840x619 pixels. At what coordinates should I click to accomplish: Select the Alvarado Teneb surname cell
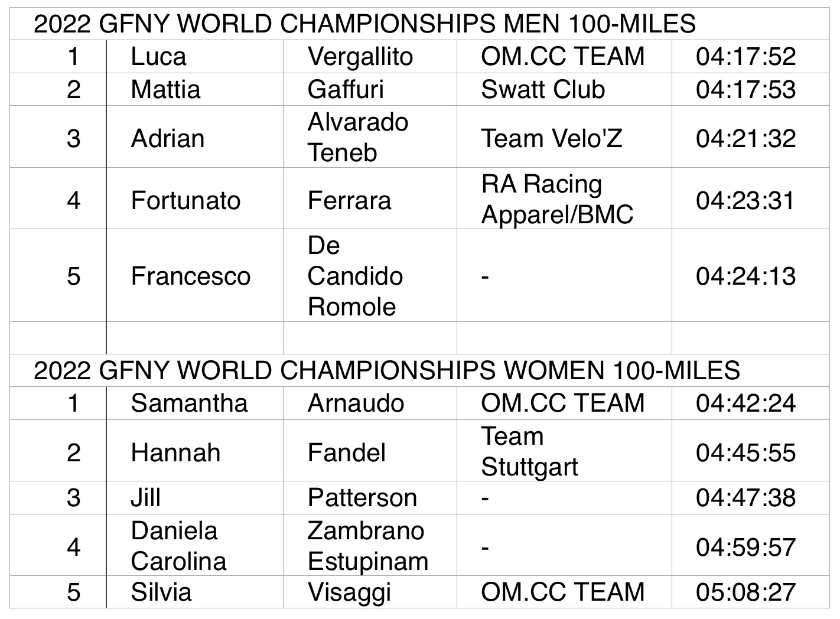[x=358, y=137]
